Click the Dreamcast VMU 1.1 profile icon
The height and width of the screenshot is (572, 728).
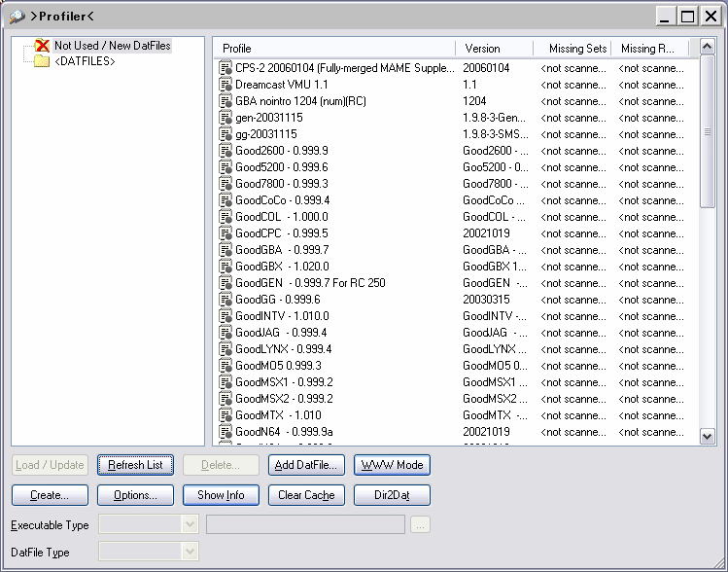[225, 85]
